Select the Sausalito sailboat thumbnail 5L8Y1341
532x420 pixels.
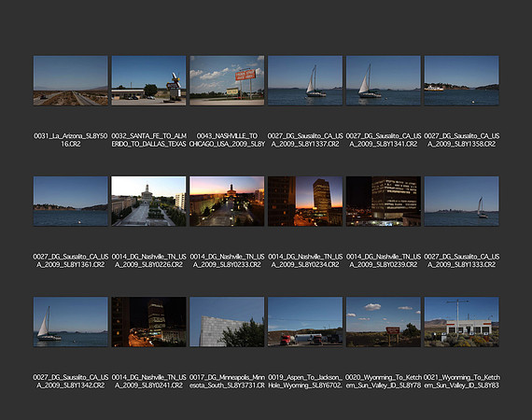384,81
